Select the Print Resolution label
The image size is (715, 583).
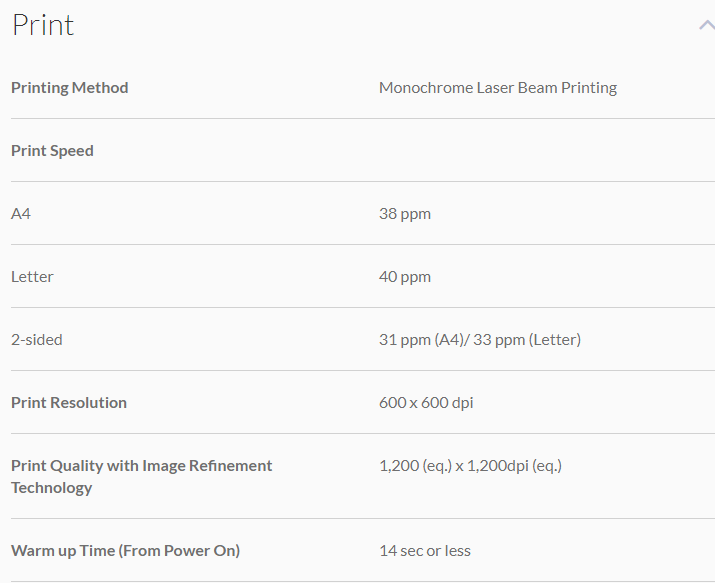click(x=69, y=403)
